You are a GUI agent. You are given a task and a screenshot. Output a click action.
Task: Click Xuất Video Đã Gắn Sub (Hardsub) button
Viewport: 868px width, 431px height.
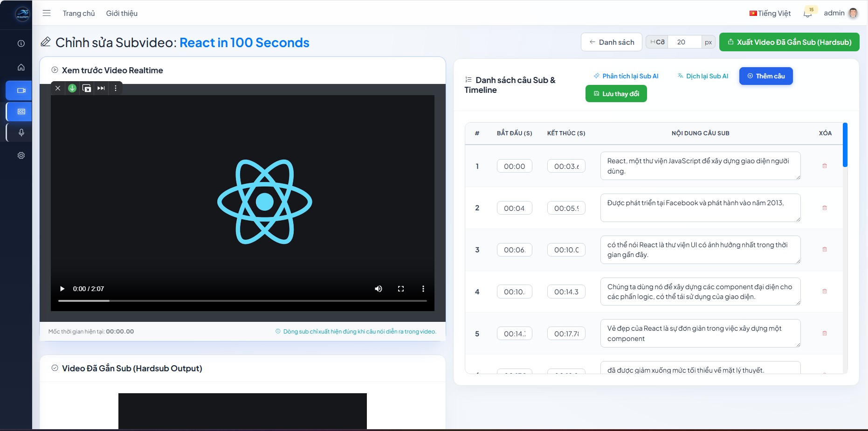coord(789,42)
